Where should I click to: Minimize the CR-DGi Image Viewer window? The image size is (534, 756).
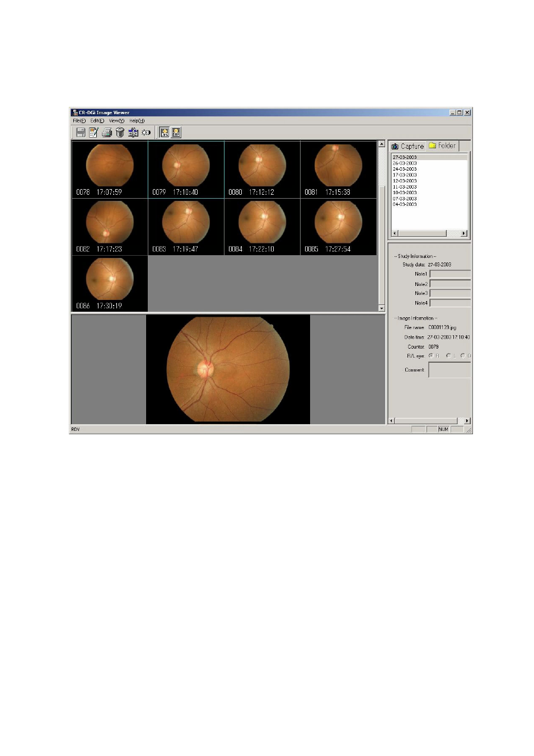[x=452, y=112]
